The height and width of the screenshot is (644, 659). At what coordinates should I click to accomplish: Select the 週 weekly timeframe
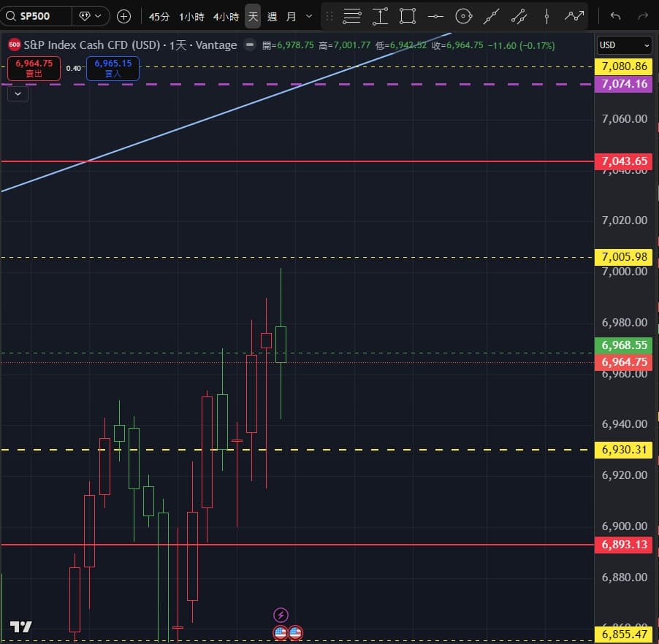272,17
